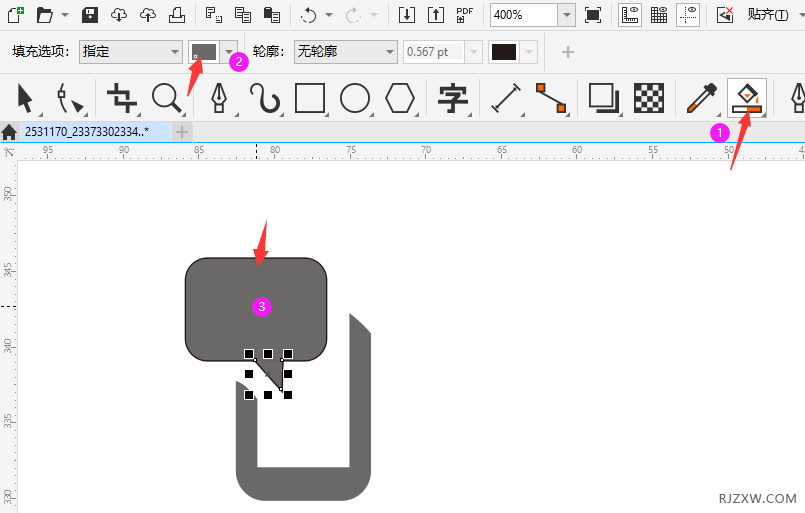Expand the outline width dropdown arrow

pos(473,52)
